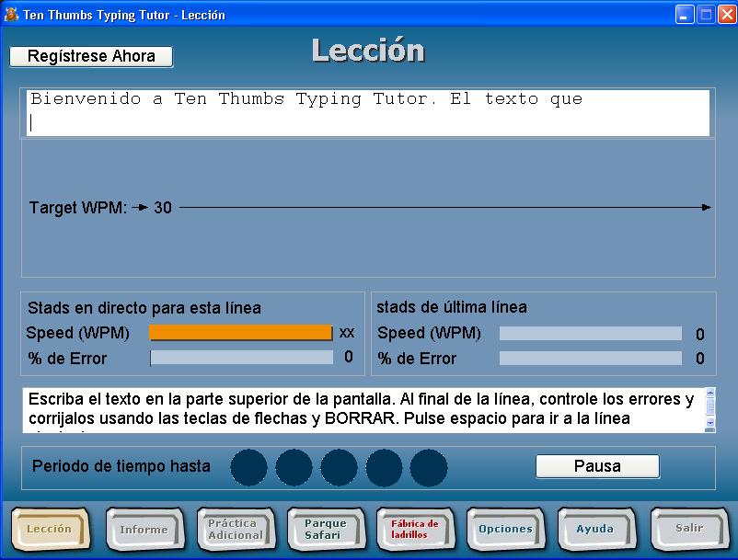Image resolution: width=738 pixels, height=560 pixels.
Task: Exit with the Salir button
Action: click(689, 529)
